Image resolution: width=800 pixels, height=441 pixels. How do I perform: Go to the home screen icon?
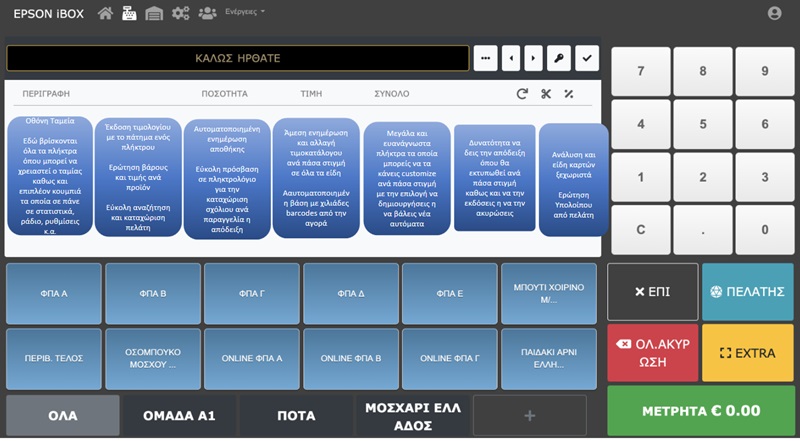click(105, 13)
